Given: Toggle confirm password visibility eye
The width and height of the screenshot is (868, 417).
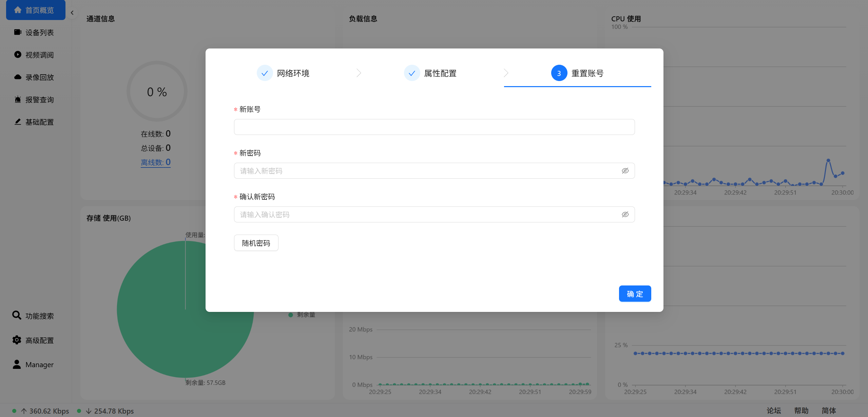Looking at the screenshot, I should point(625,215).
